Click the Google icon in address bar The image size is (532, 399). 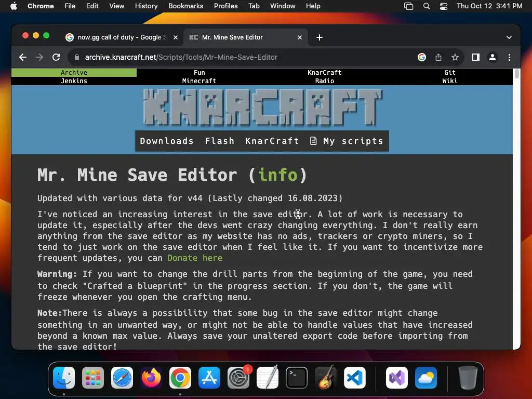tap(422, 57)
